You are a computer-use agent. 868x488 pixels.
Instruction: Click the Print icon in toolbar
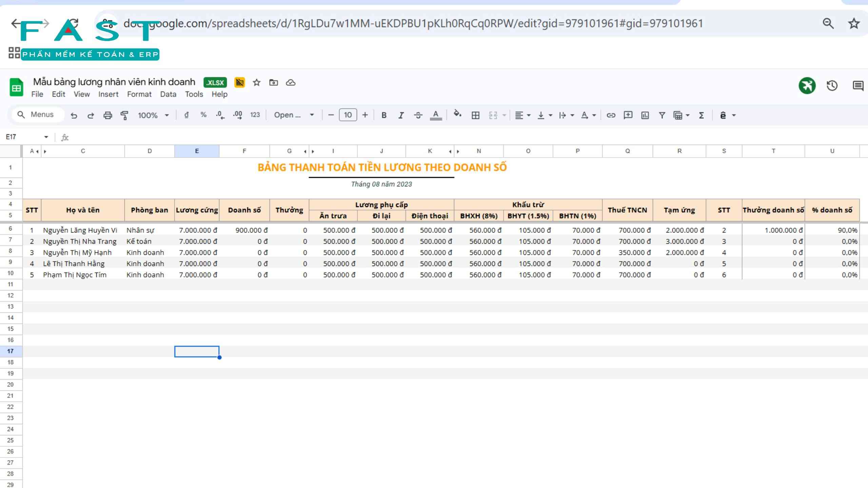(107, 115)
